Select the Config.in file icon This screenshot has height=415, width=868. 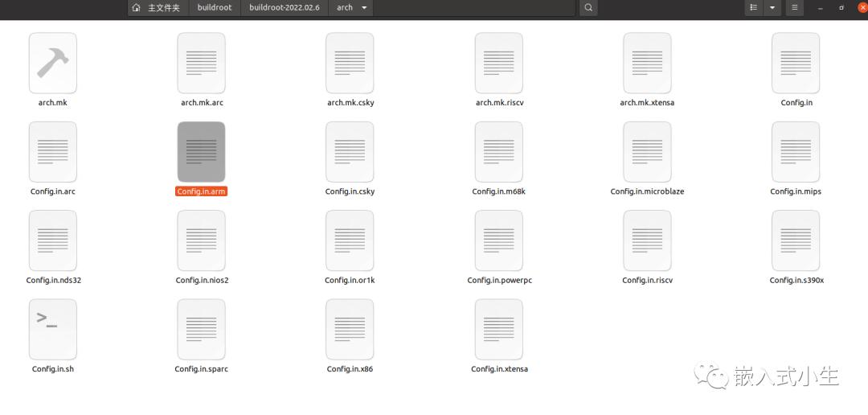click(x=796, y=63)
